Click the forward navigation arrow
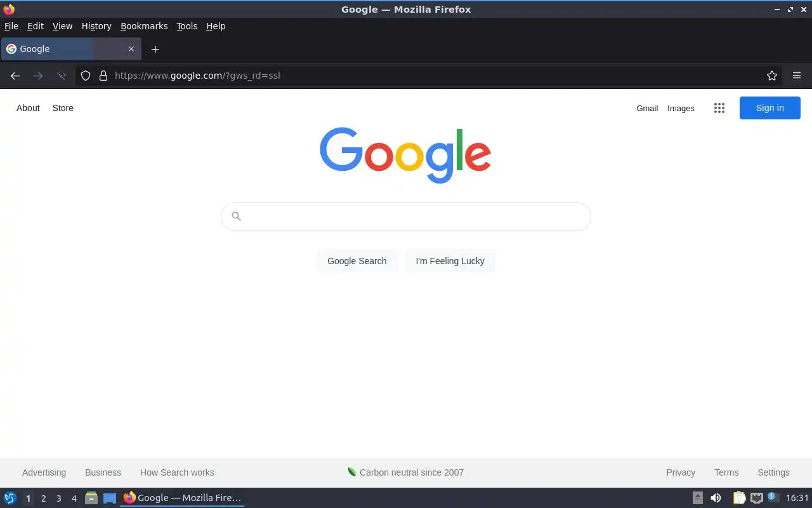The width and height of the screenshot is (812, 508). pos(38,76)
